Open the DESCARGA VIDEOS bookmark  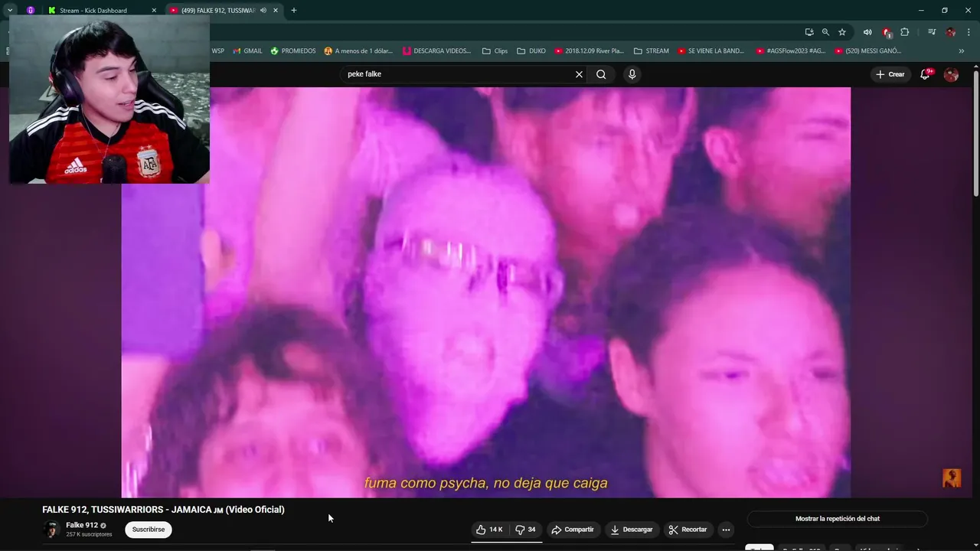tap(437, 51)
